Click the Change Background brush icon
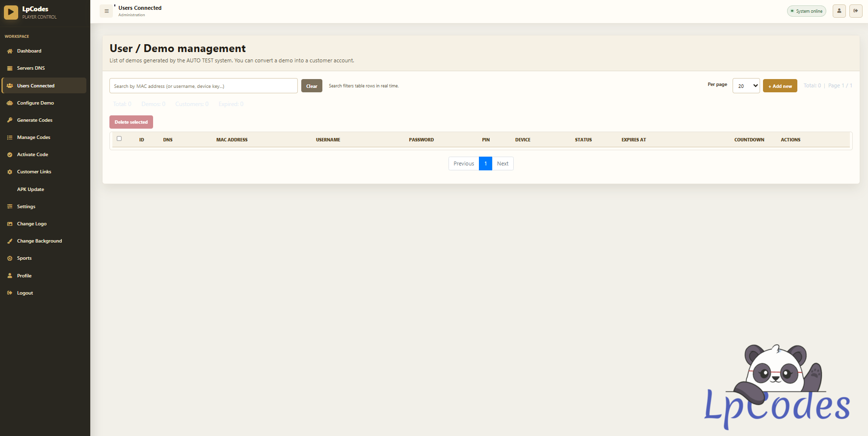The height and width of the screenshot is (436, 868). point(10,241)
